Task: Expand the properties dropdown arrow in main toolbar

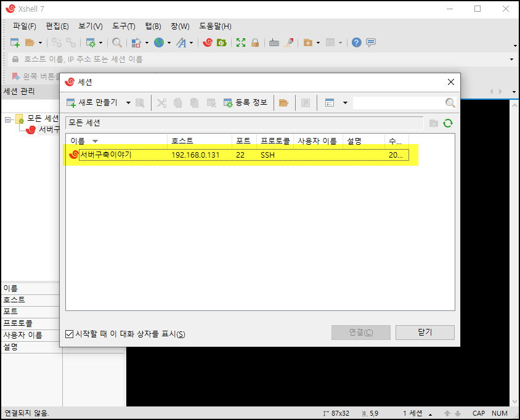Action: click(x=101, y=42)
